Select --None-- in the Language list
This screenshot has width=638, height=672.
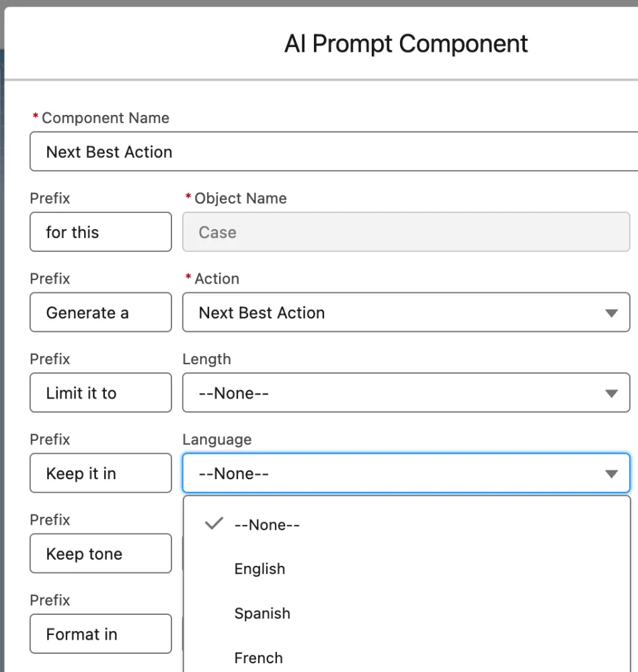[267, 524]
